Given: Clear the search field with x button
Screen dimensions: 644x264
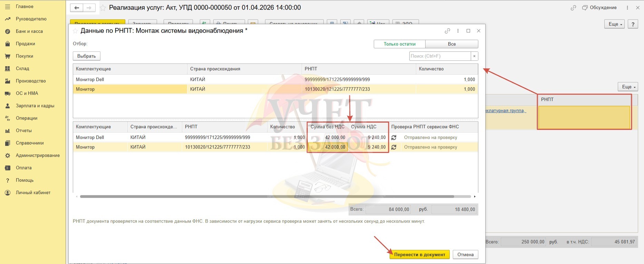Looking at the screenshot, I should pyautogui.click(x=474, y=56).
